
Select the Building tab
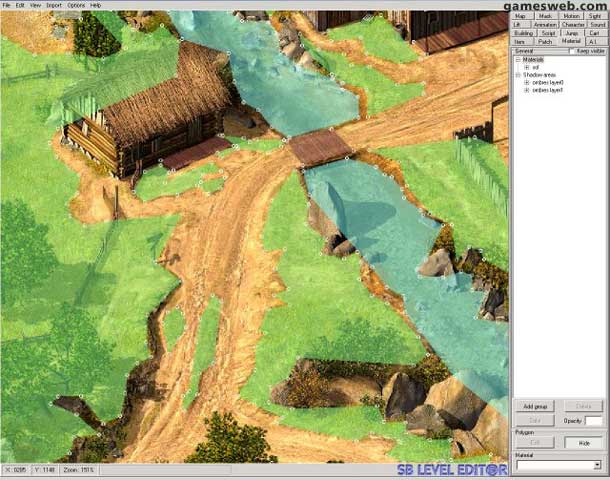pos(523,33)
